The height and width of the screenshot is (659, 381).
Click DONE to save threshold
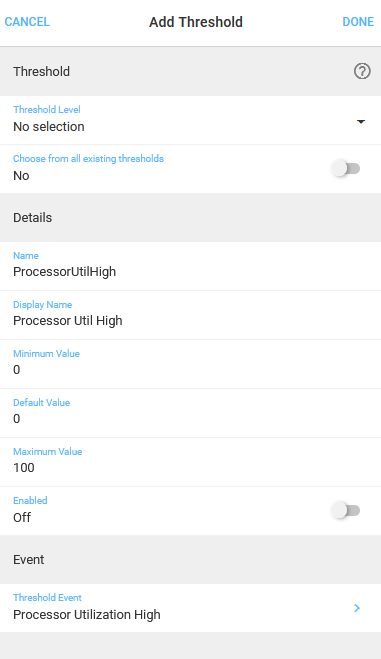pyautogui.click(x=358, y=22)
